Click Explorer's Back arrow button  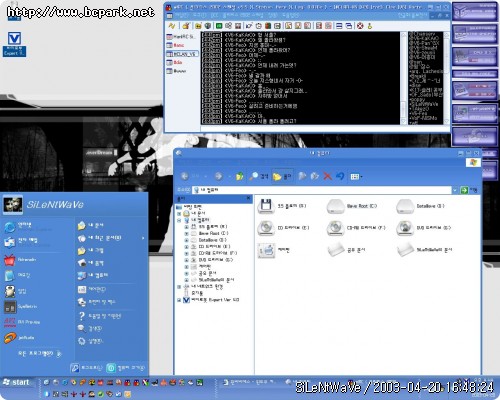(x=185, y=176)
